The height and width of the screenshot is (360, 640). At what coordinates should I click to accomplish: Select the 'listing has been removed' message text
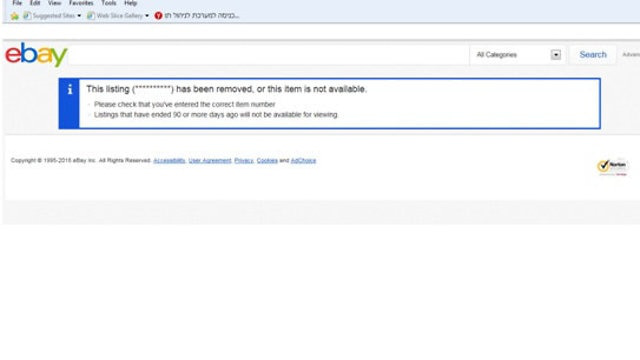point(227,89)
